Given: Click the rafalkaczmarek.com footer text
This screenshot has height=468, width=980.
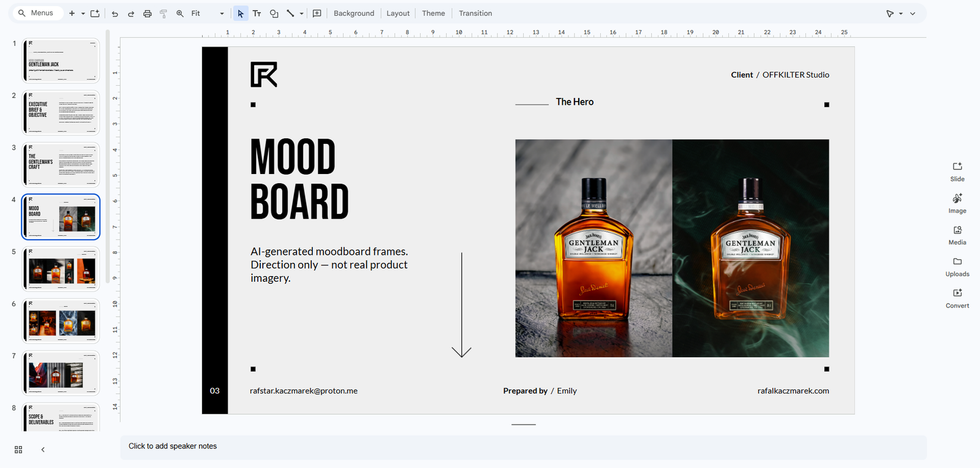Looking at the screenshot, I should [793, 391].
